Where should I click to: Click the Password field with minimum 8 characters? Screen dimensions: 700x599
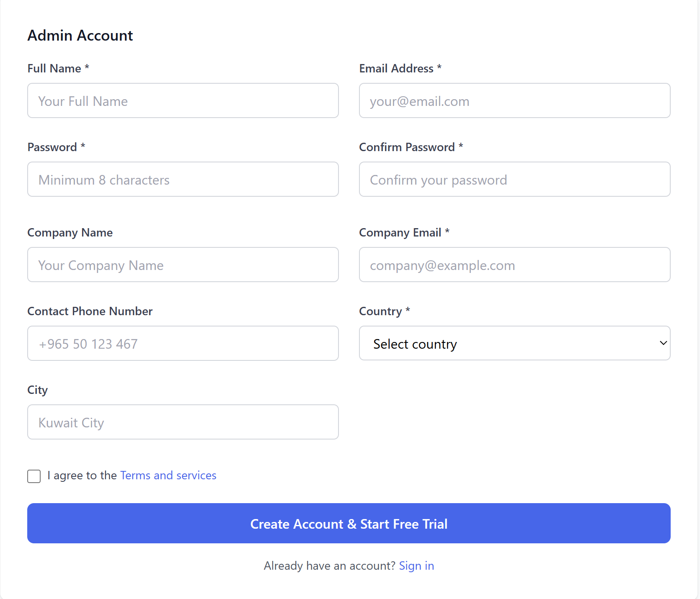[x=183, y=180]
